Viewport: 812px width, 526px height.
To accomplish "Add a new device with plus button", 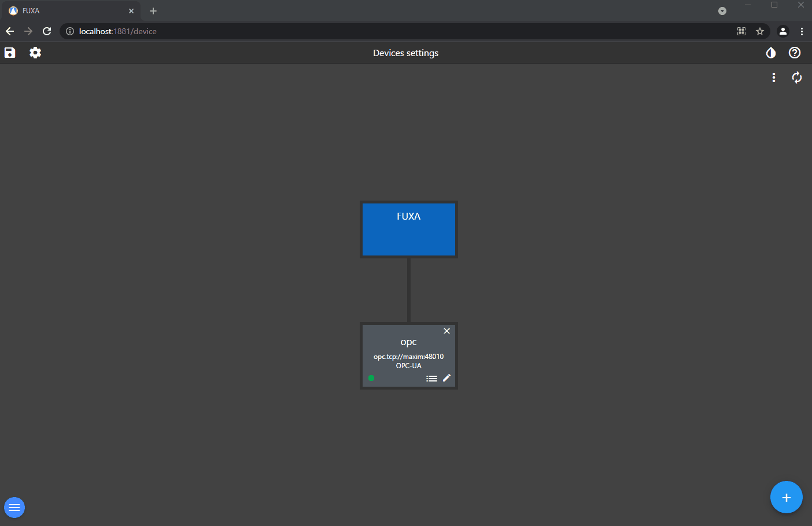I will [786, 497].
